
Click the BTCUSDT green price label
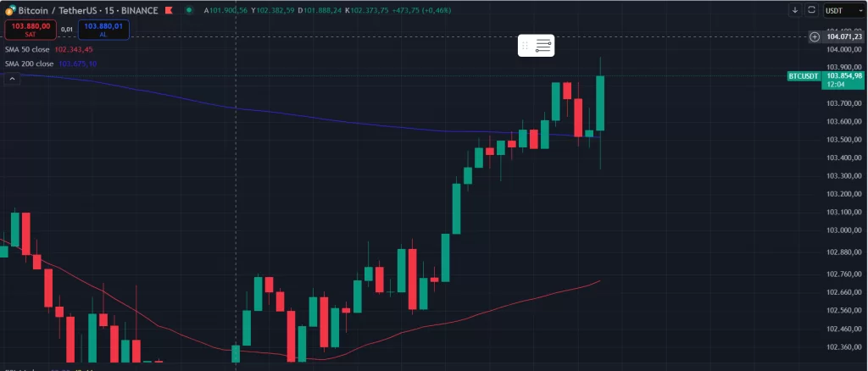coord(804,76)
